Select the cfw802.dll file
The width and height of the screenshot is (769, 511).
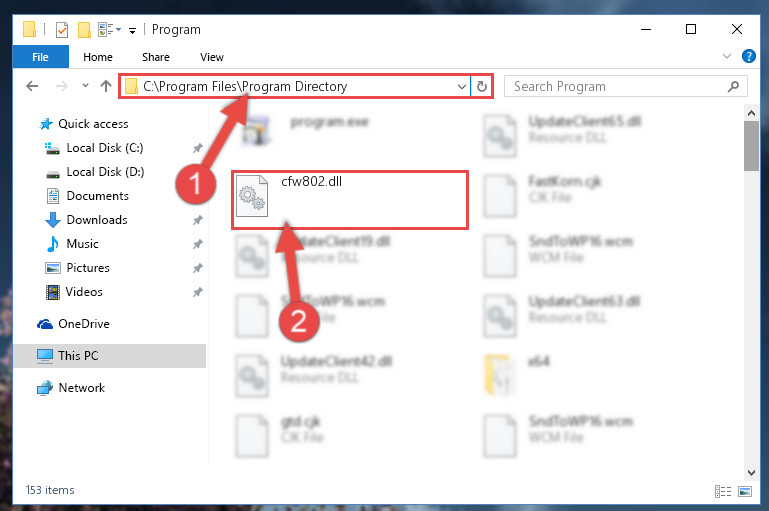click(x=350, y=200)
